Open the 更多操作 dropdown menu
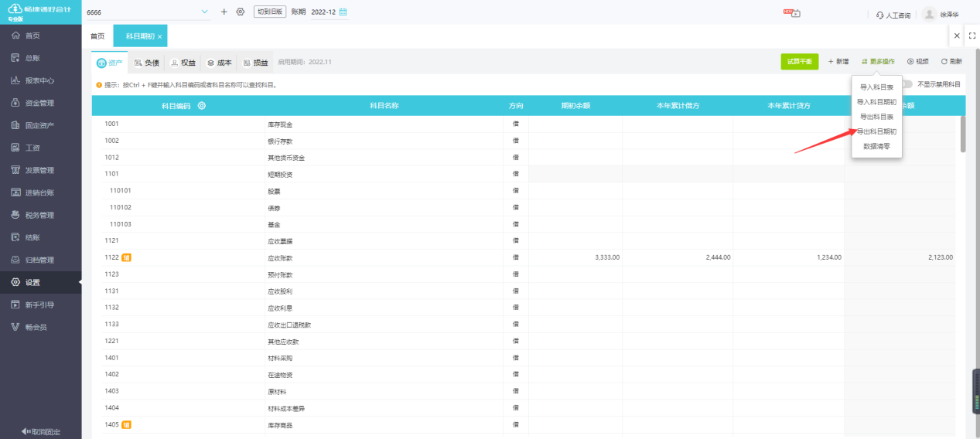 (x=877, y=62)
